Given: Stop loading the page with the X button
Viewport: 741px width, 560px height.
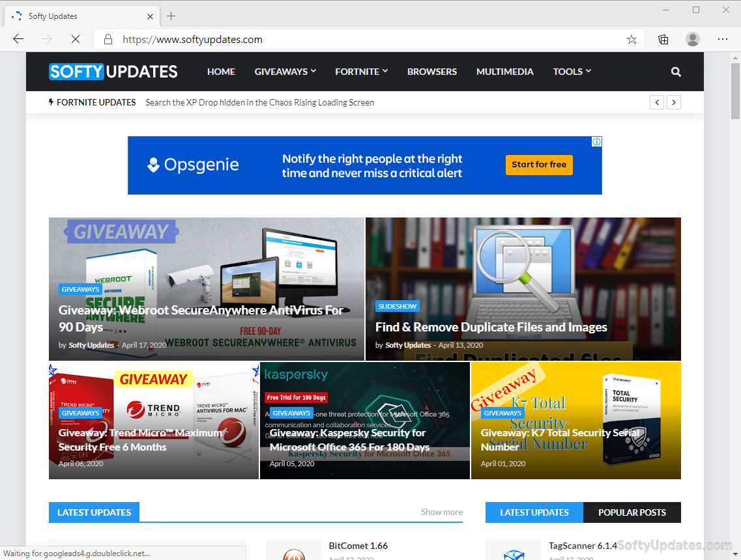Looking at the screenshot, I should pos(75,39).
